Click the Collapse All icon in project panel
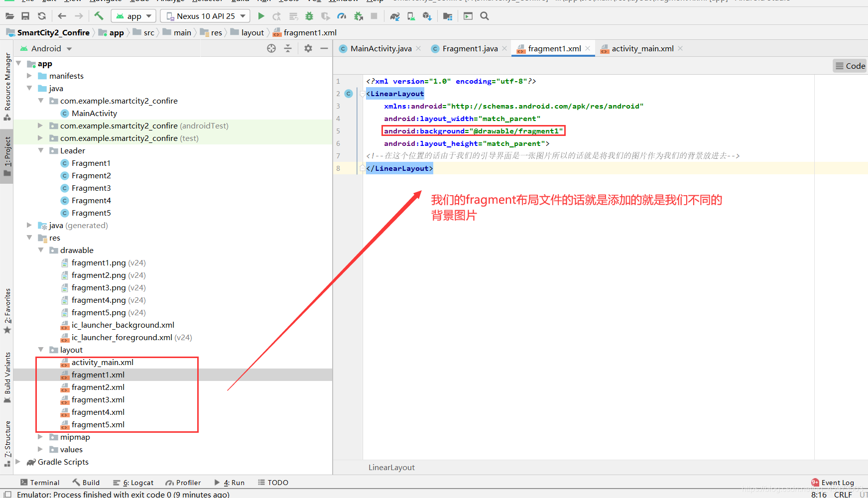The height and width of the screenshot is (498, 868). tap(288, 48)
